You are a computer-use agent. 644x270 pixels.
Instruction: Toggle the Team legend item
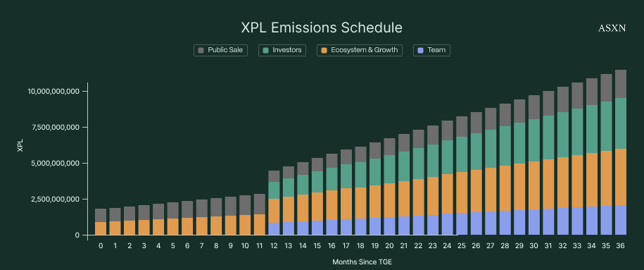click(431, 50)
